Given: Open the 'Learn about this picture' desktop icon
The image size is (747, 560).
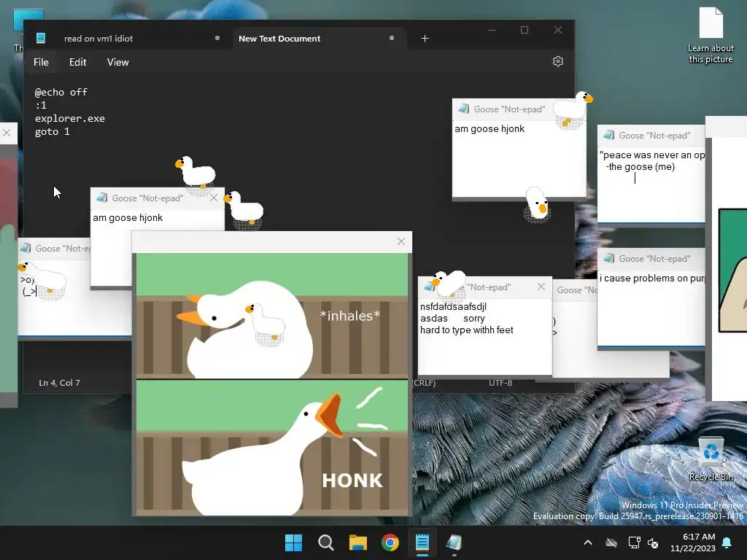Looking at the screenshot, I should 711,35.
